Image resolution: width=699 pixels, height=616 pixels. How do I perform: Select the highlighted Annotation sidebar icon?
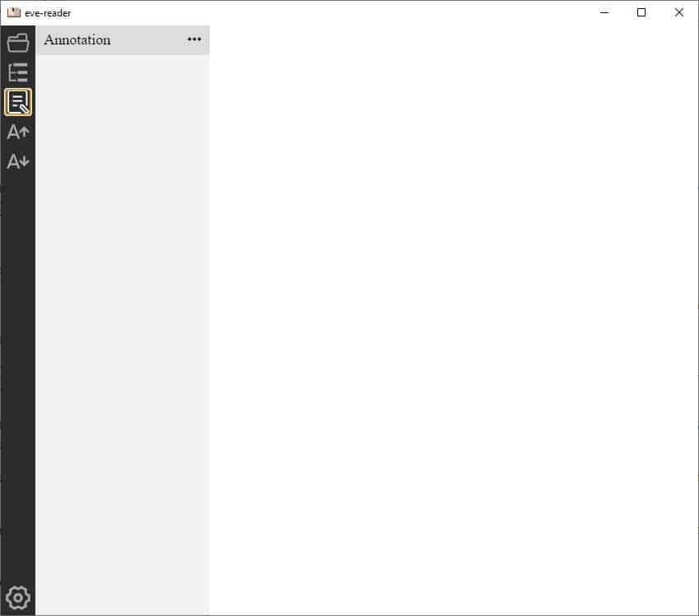tap(17, 102)
